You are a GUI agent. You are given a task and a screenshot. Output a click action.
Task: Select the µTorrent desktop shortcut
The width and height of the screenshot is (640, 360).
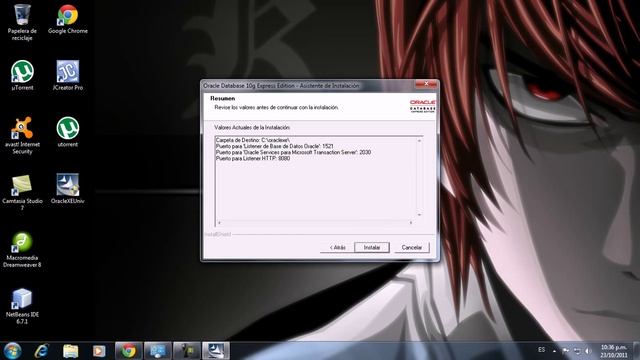point(22,76)
